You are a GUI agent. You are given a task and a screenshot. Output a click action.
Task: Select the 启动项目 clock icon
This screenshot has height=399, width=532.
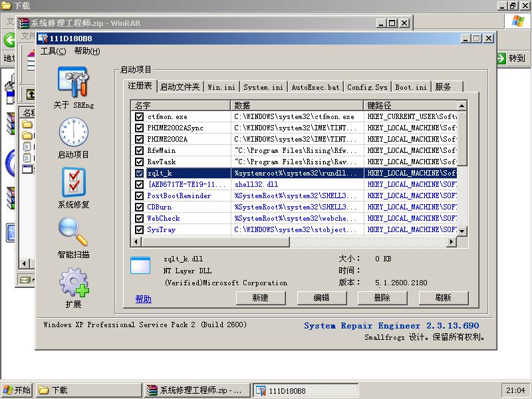(73, 132)
